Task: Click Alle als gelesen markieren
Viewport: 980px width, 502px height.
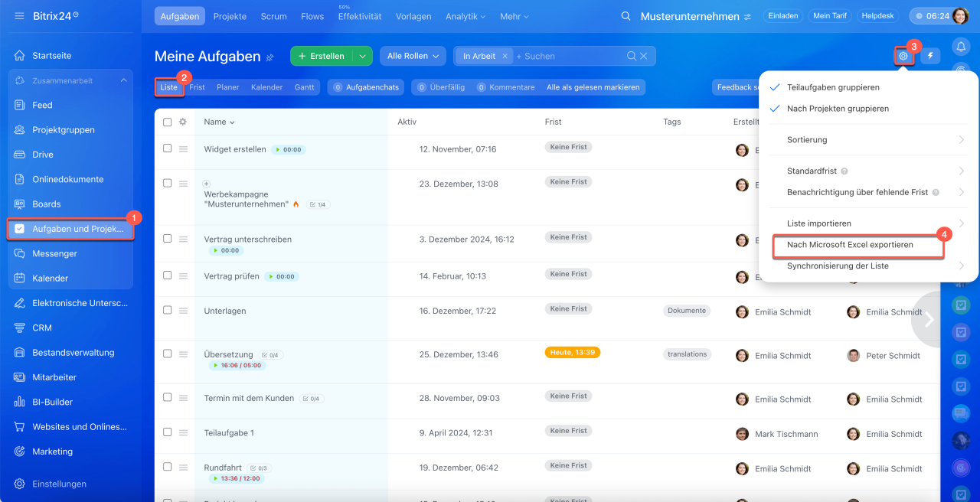Action: [x=593, y=87]
